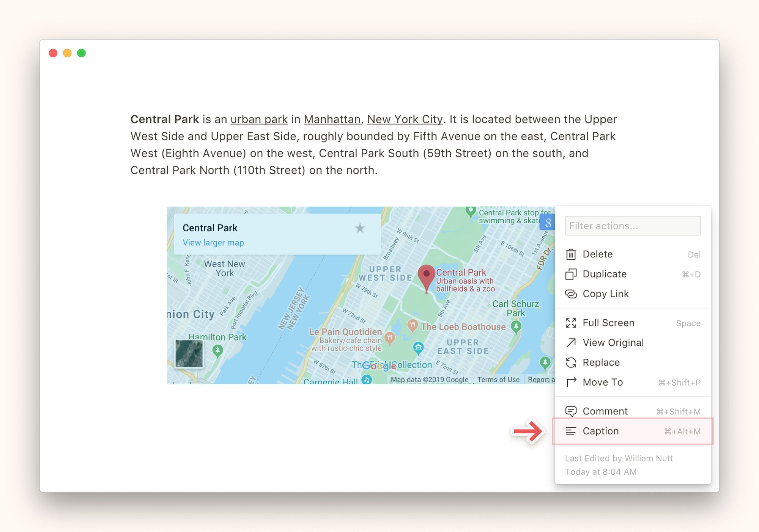This screenshot has width=759, height=532.
Task: Switch map to satellite view thumbnail
Action: click(x=189, y=353)
